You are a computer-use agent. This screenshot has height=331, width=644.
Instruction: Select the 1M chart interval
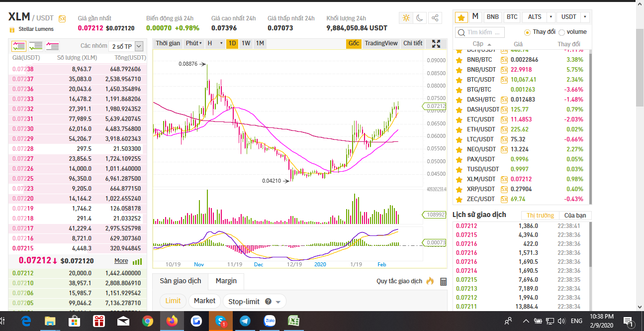pos(260,43)
